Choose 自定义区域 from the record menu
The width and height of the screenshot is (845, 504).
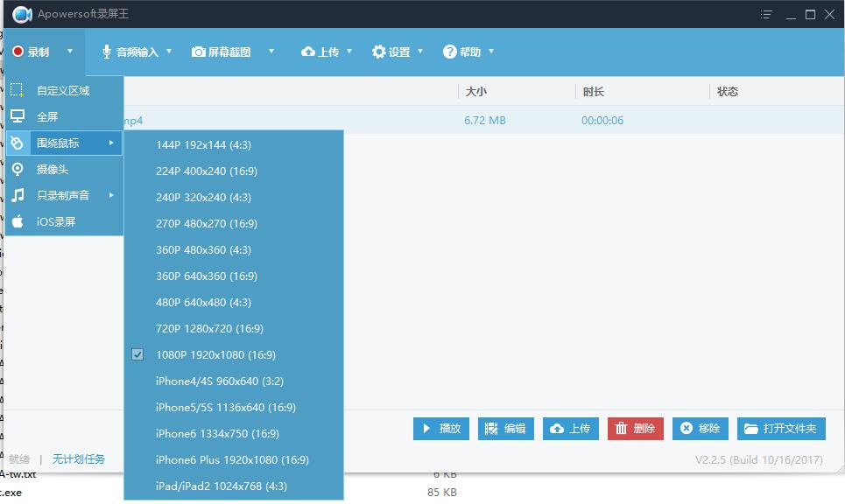pos(64,90)
